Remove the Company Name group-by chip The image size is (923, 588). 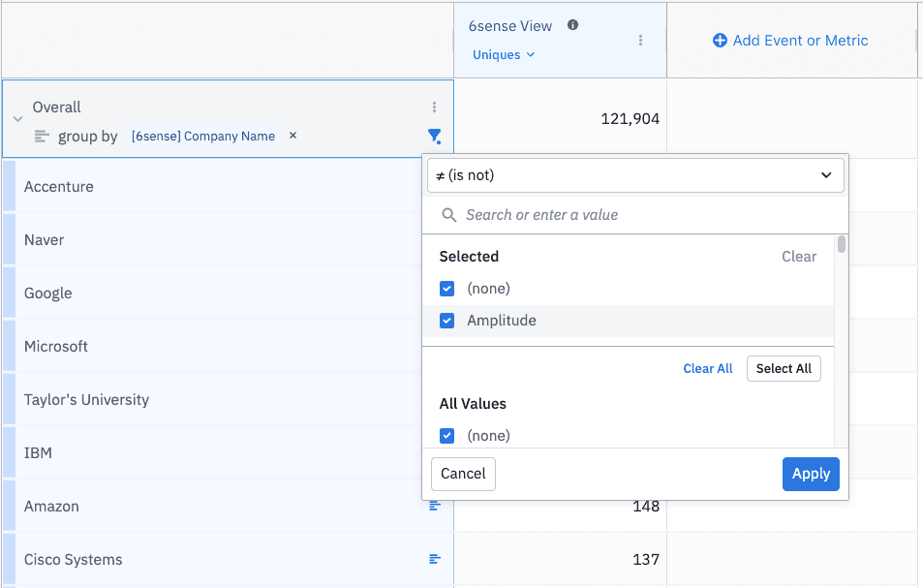point(292,136)
